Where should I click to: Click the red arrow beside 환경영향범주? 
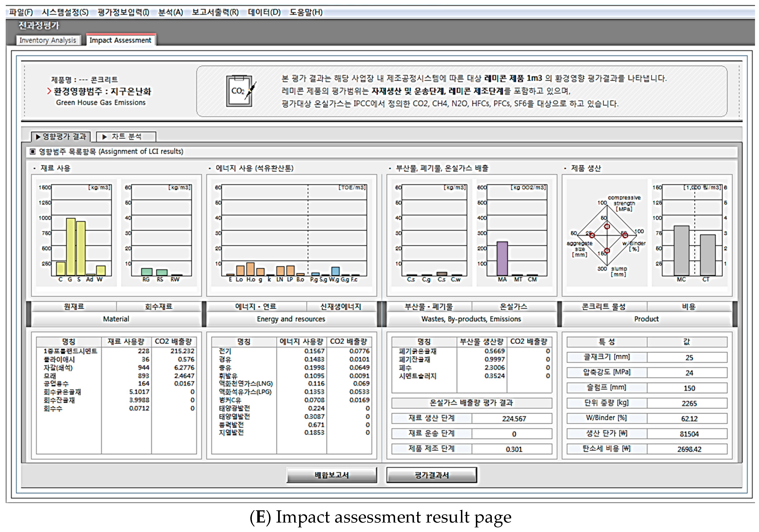point(49,91)
